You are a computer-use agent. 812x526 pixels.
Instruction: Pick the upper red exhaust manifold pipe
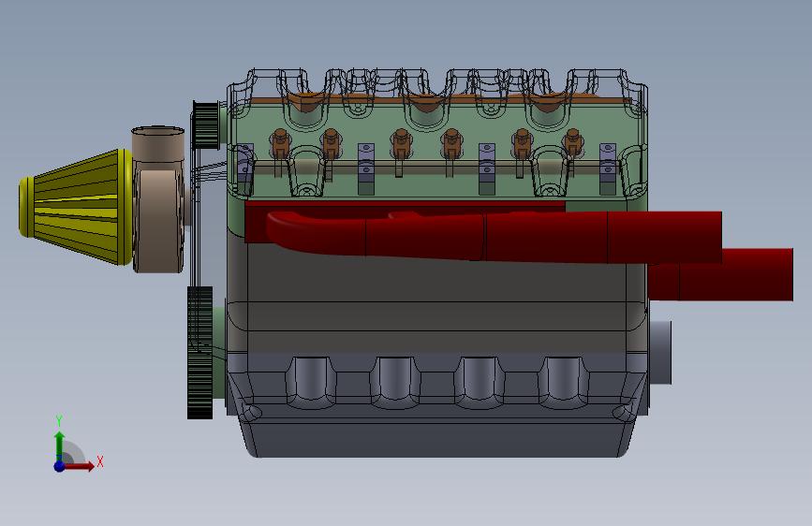pos(492,236)
